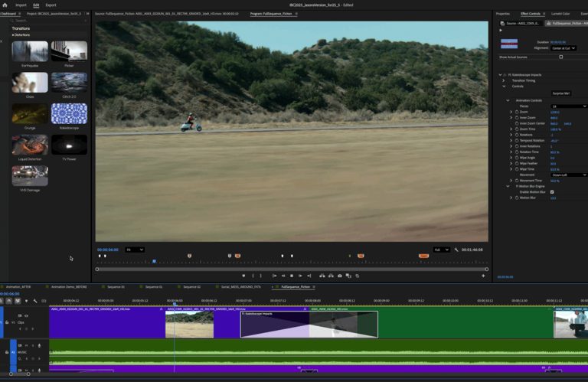Image resolution: width=588 pixels, height=382 pixels.
Task: Collapse the Animation Controls section
Action: pyautogui.click(x=508, y=100)
